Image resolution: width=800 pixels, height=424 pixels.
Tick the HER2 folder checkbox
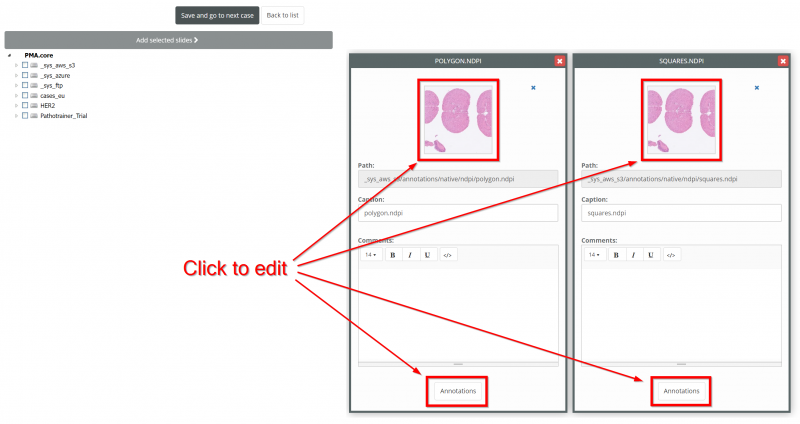pyautogui.click(x=25, y=105)
